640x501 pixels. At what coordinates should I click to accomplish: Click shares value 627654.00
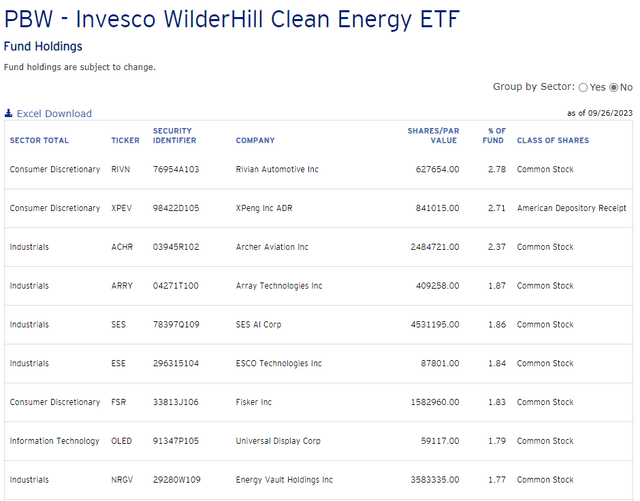pos(438,169)
